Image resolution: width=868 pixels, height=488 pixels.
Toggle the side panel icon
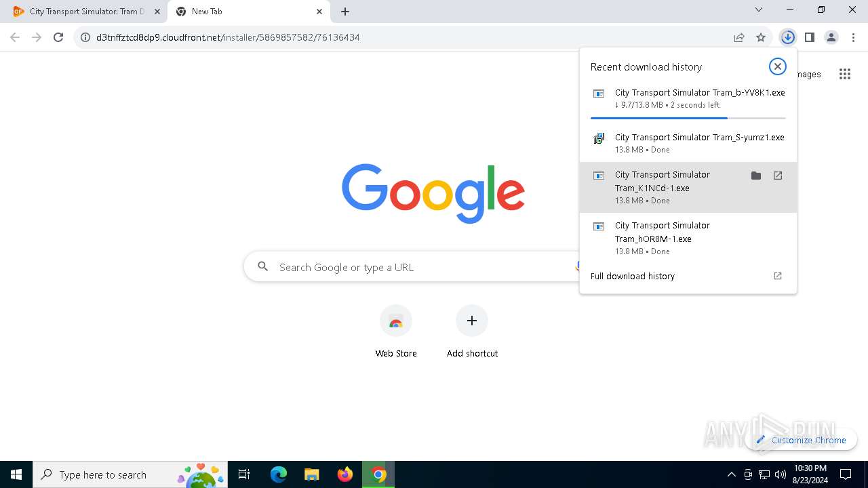pos(809,37)
